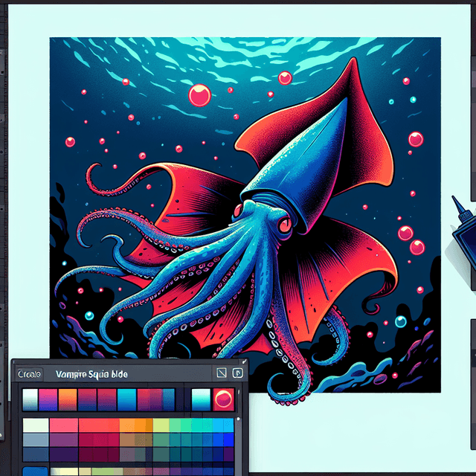Click the squid artwork canvas

(245, 214)
